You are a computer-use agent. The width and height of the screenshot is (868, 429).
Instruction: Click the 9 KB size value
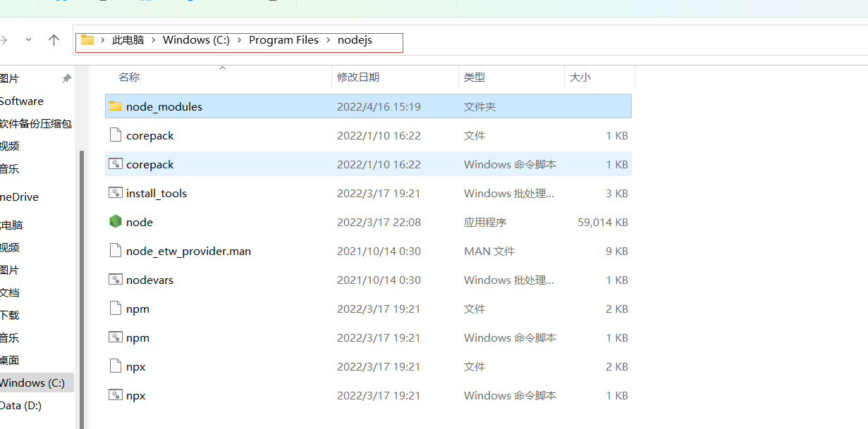[617, 251]
